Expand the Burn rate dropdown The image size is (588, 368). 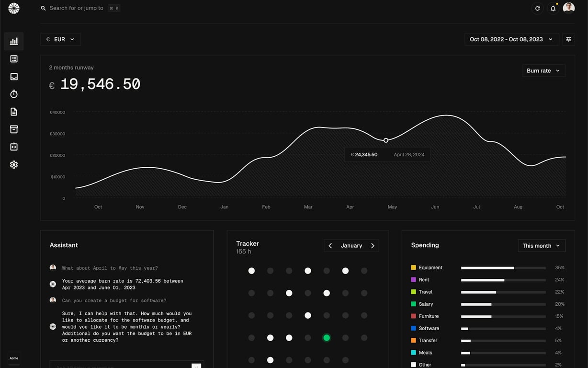(543, 70)
